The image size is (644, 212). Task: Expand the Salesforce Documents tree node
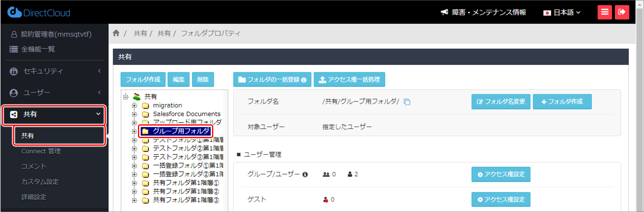[x=134, y=114]
